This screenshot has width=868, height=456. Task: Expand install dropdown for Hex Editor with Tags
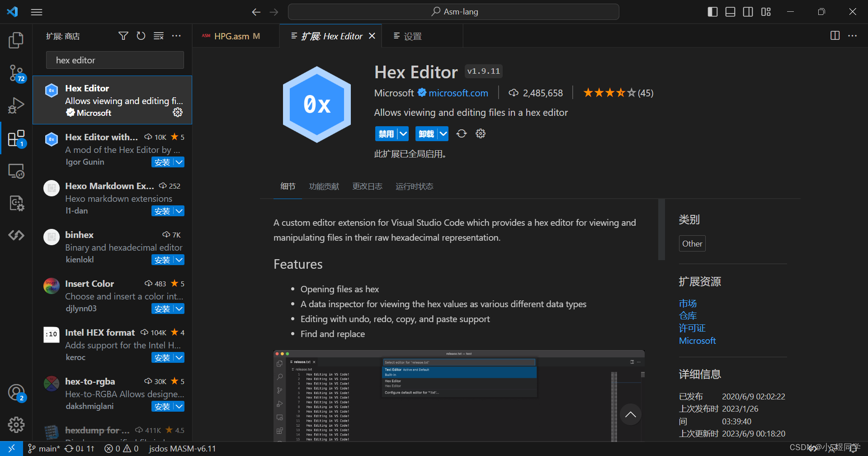179,162
